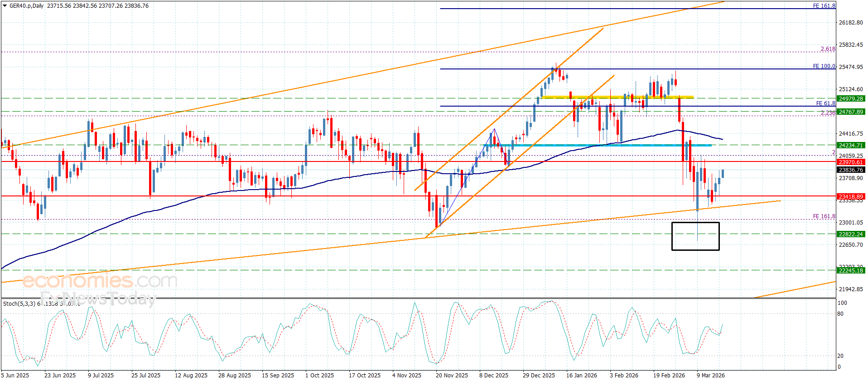Select the green level label 24767.89
The height and width of the screenshot is (381, 868).
coord(851,112)
